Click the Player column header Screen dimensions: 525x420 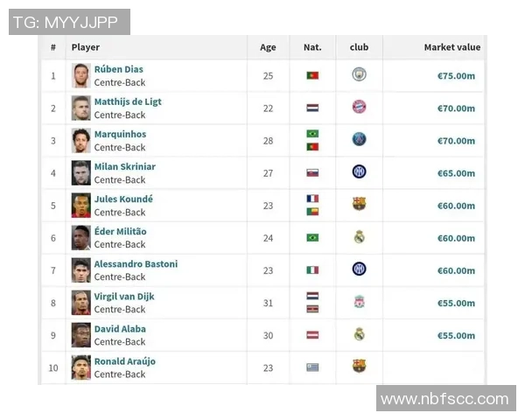[x=86, y=47]
